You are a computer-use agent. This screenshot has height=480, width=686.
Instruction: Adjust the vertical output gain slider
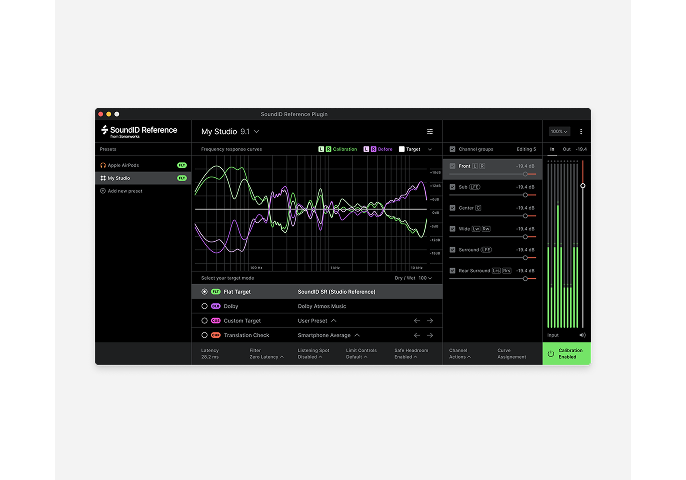pyautogui.click(x=583, y=186)
